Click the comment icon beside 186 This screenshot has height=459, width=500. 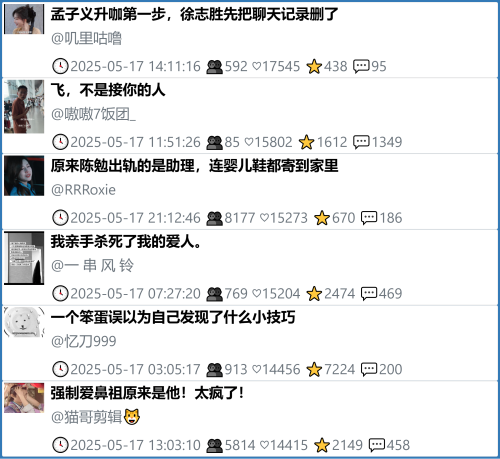[369, 218]
